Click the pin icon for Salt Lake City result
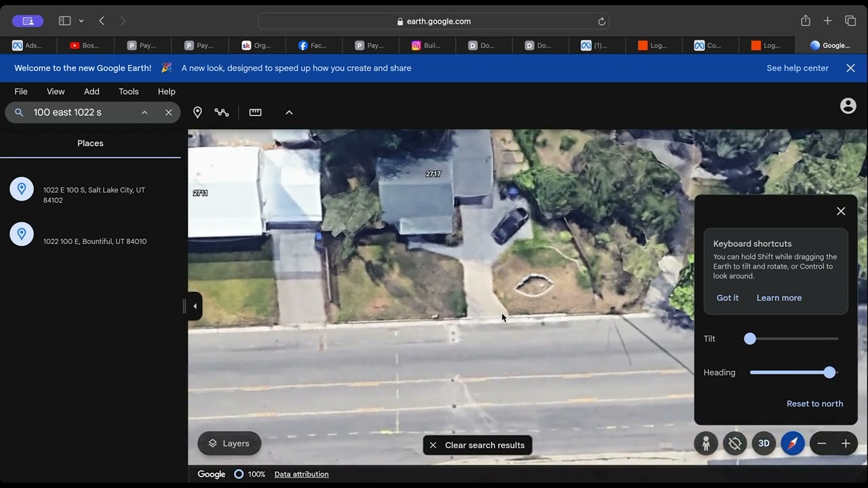868x488 pixels. point(22,189)
